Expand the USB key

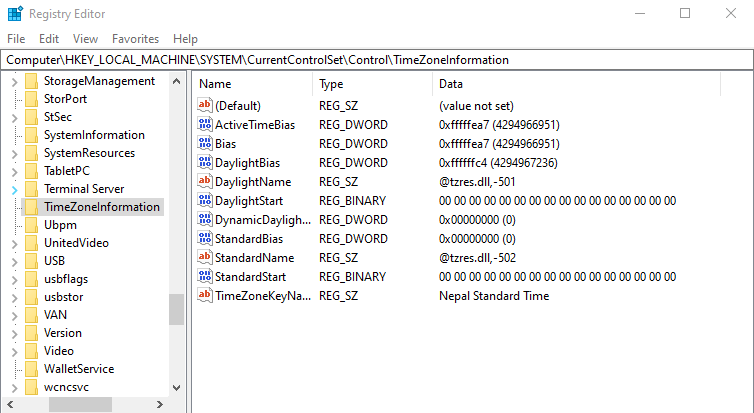point(15,262)
